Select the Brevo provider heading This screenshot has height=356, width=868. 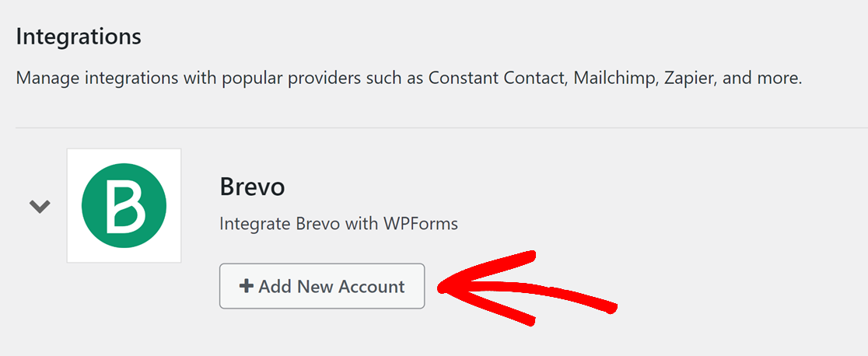pyautogui.click(x=253, y=187)
